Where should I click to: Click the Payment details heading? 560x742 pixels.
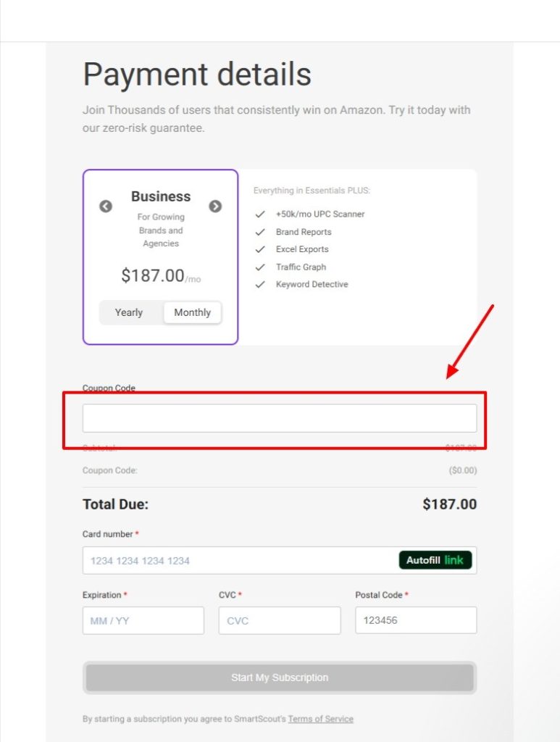197,75
